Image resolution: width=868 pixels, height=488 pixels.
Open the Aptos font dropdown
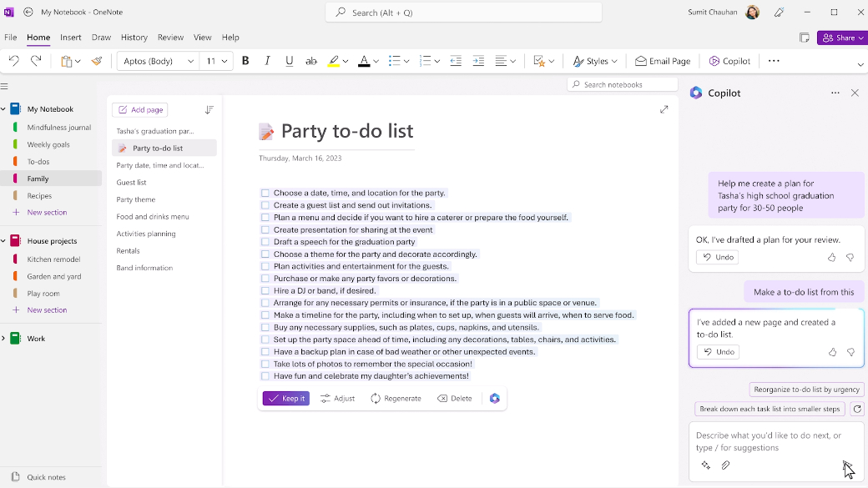(x=157, y=61)
